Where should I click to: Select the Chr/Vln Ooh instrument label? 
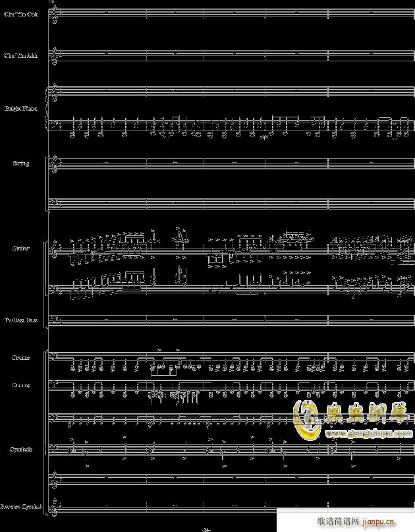20,14
